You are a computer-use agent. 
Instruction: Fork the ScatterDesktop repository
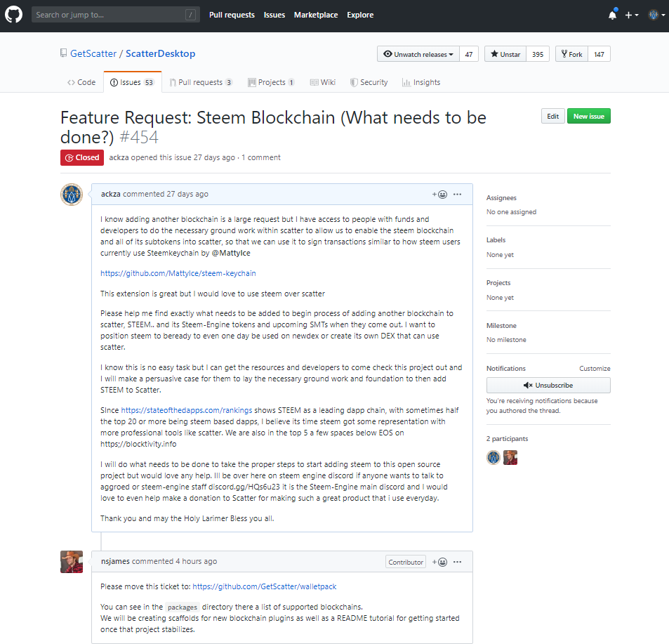click(571, 54)
